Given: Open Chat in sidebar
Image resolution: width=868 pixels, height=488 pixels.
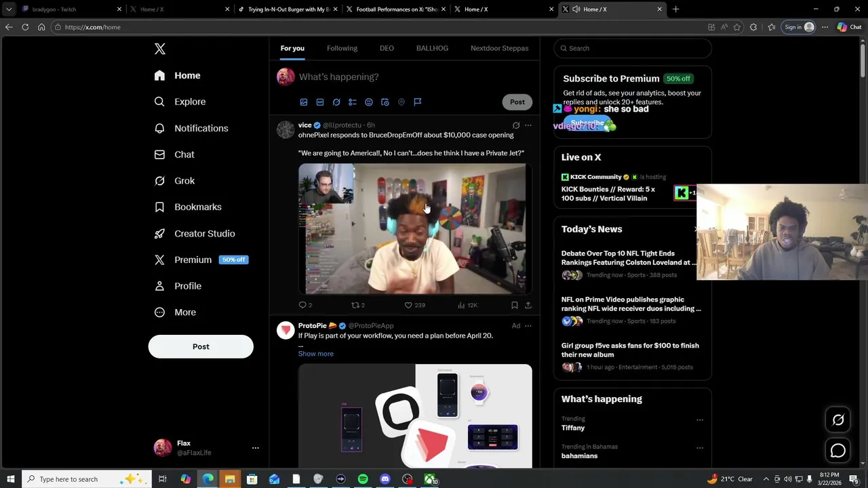Looking at the screenshot, I should 174,155.
